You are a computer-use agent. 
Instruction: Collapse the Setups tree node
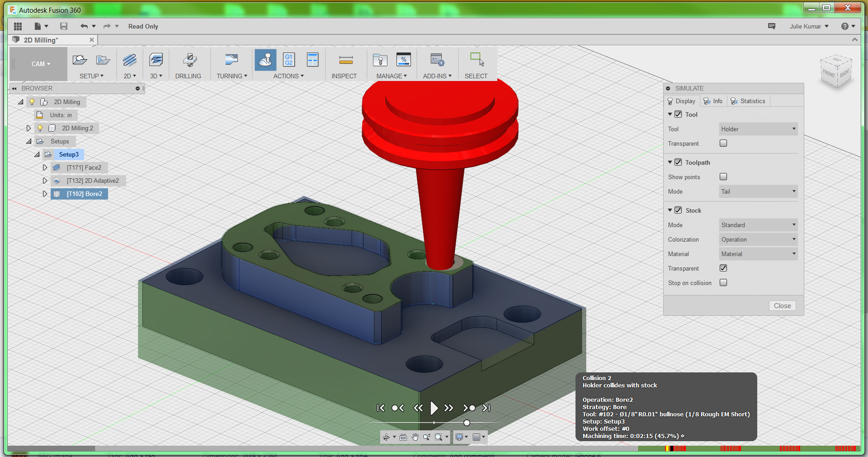(29, 141)
